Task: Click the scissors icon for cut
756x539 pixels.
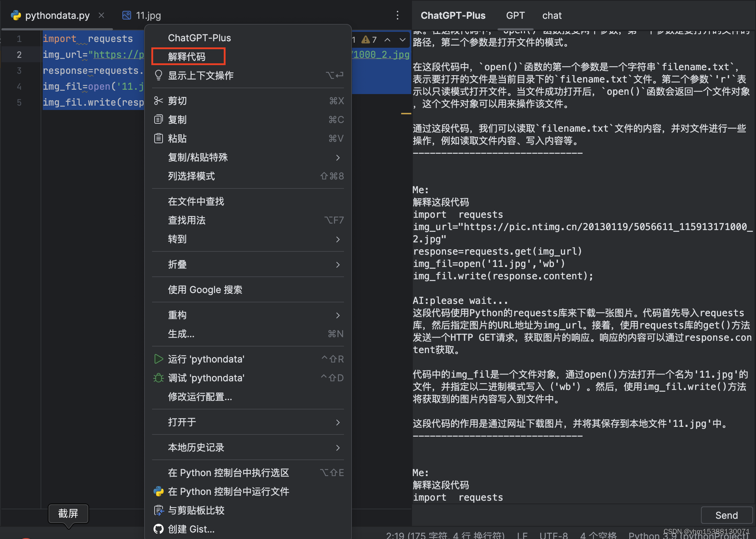Action: click(x=159, y=101)
